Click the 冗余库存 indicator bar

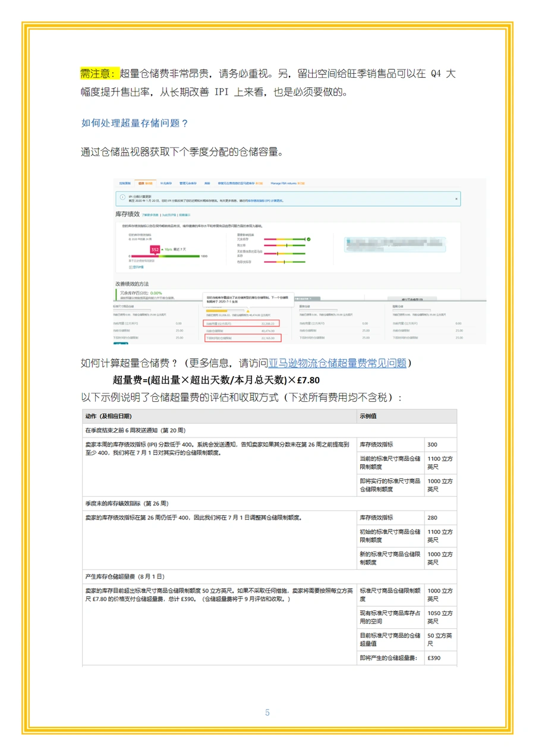coord(284,239)
